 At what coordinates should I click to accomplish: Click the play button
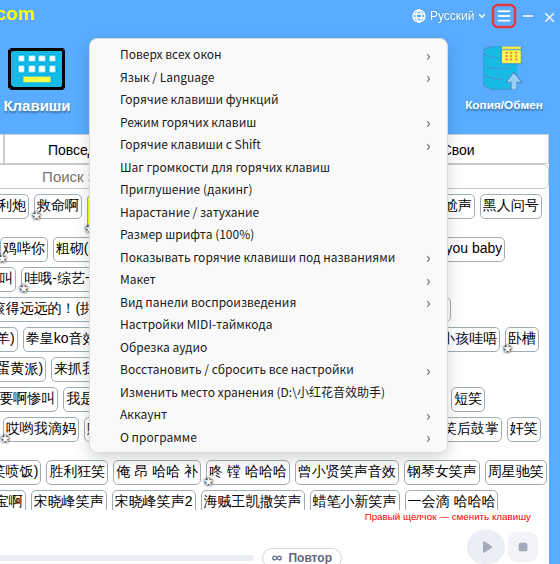pyautogui.click(x=486, y=547)
